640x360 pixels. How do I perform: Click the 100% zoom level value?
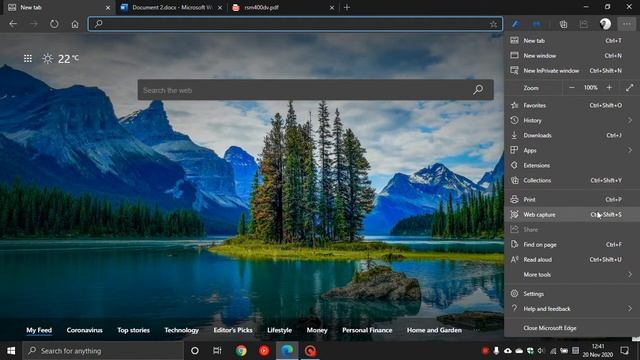click(x=591, y=88)
